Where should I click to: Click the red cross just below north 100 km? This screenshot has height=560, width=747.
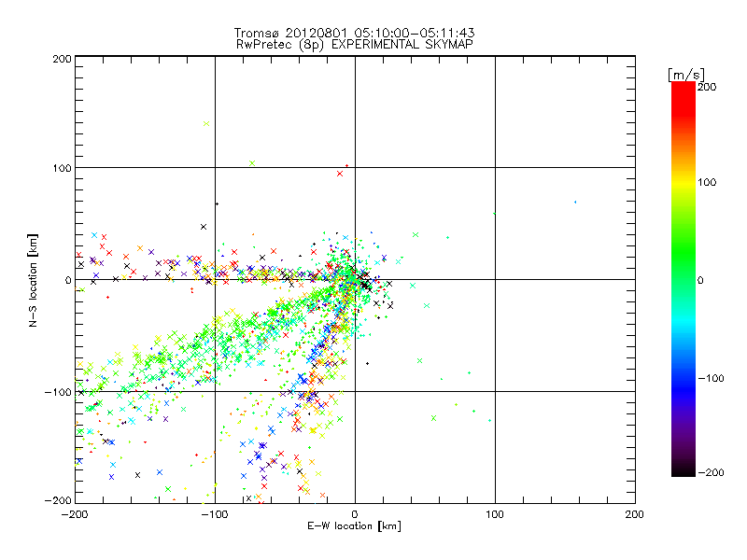[x=340, y=174]
